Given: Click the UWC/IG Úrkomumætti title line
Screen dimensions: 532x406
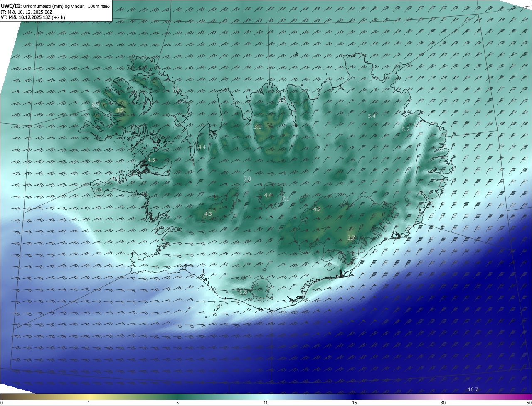Looking at the screenshot, I should (55, 6).
